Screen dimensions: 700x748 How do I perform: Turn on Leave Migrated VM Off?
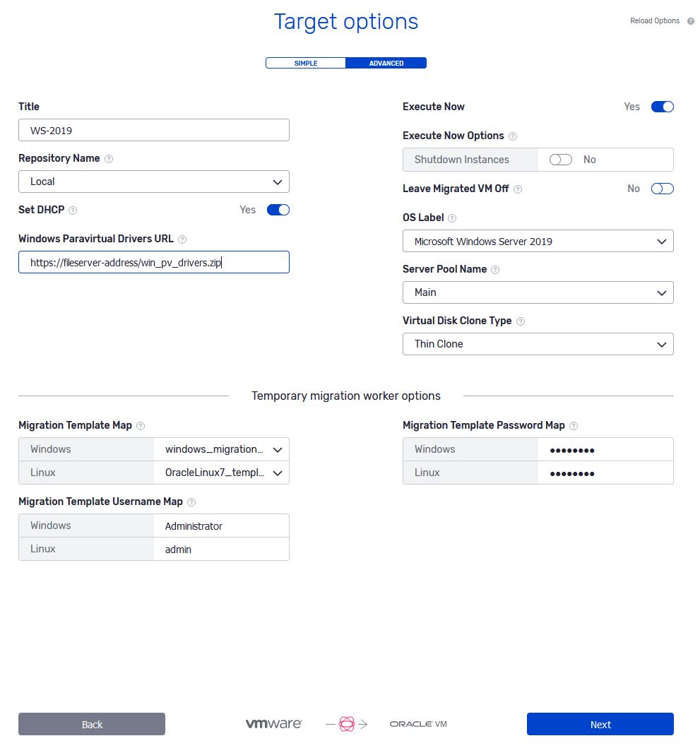(x=662, y=189)
